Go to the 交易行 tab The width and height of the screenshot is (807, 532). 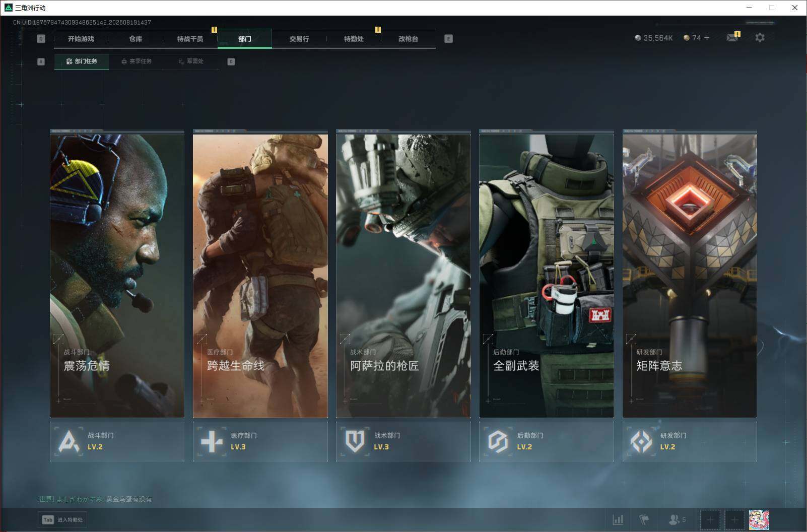299,39
